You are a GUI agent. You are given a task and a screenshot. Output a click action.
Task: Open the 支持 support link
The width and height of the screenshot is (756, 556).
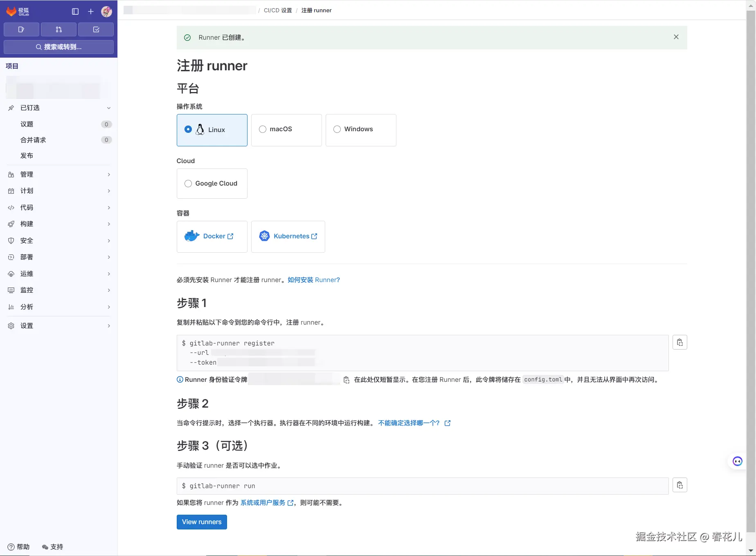point(53,547)
